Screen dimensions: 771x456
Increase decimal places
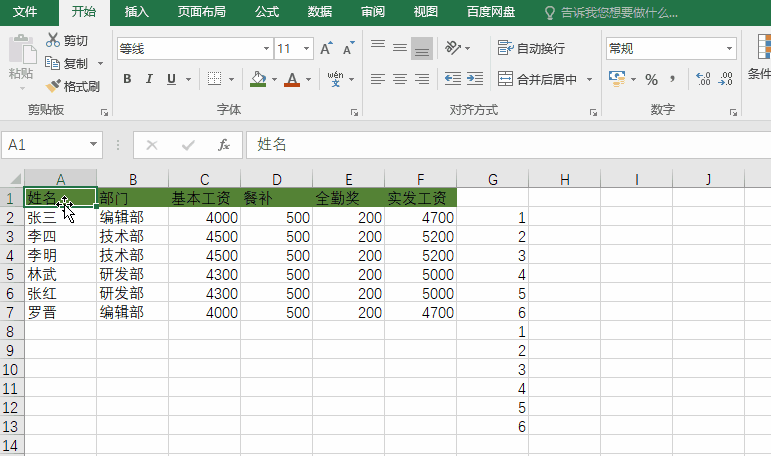[x=703, y=79]
